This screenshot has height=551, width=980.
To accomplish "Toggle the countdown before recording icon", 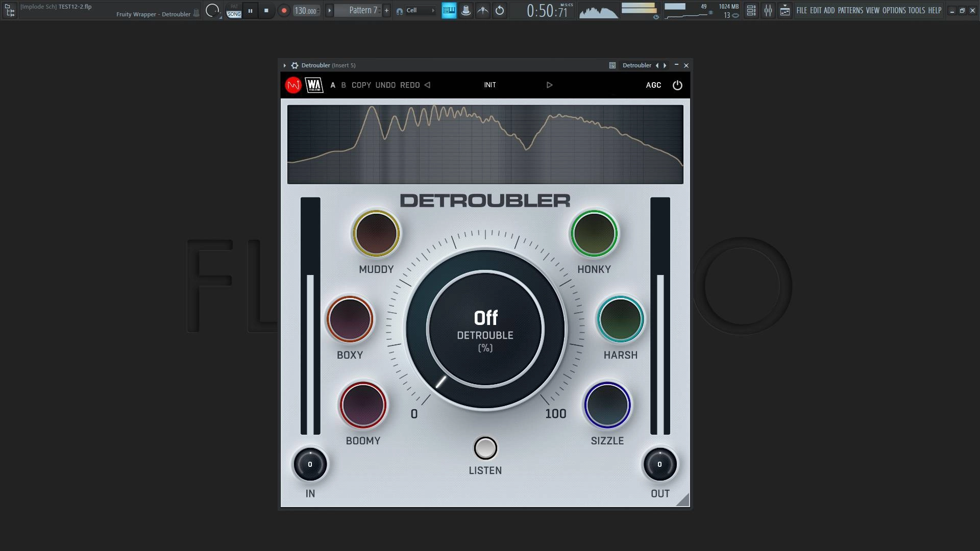I will click(x=500, y=10).
